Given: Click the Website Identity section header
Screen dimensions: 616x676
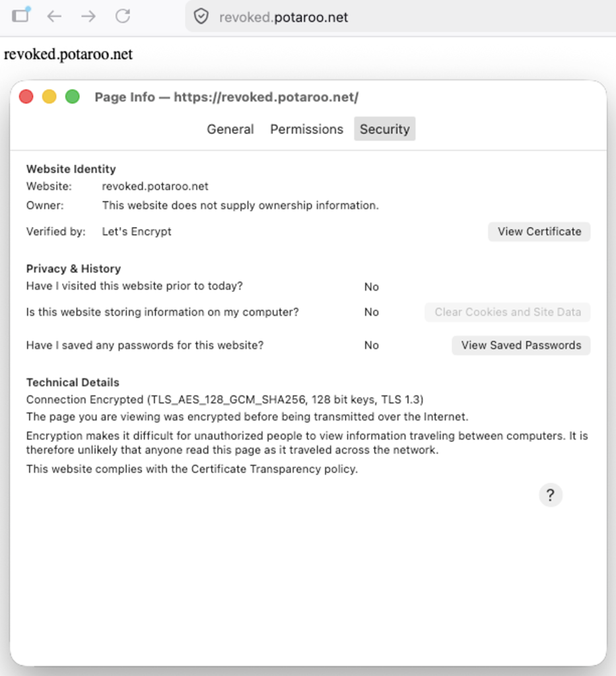Looking at the screenshot, I should pyautogui.click(x=71, y=169).
